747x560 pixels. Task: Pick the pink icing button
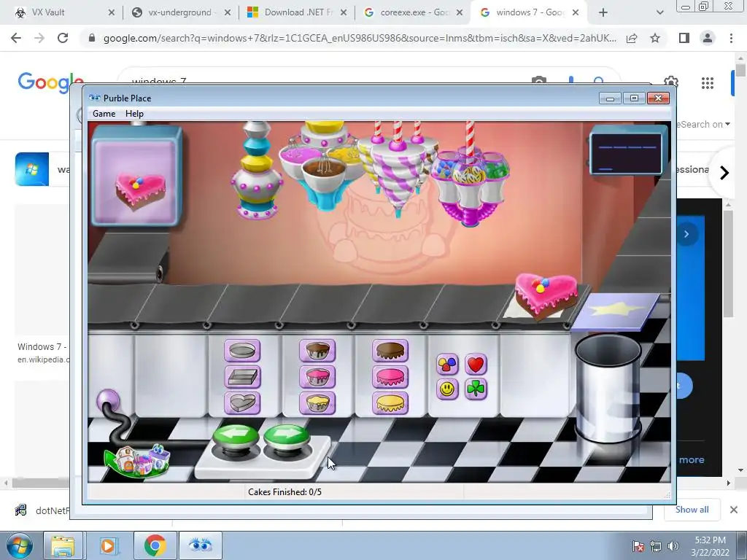pos(390,377)
